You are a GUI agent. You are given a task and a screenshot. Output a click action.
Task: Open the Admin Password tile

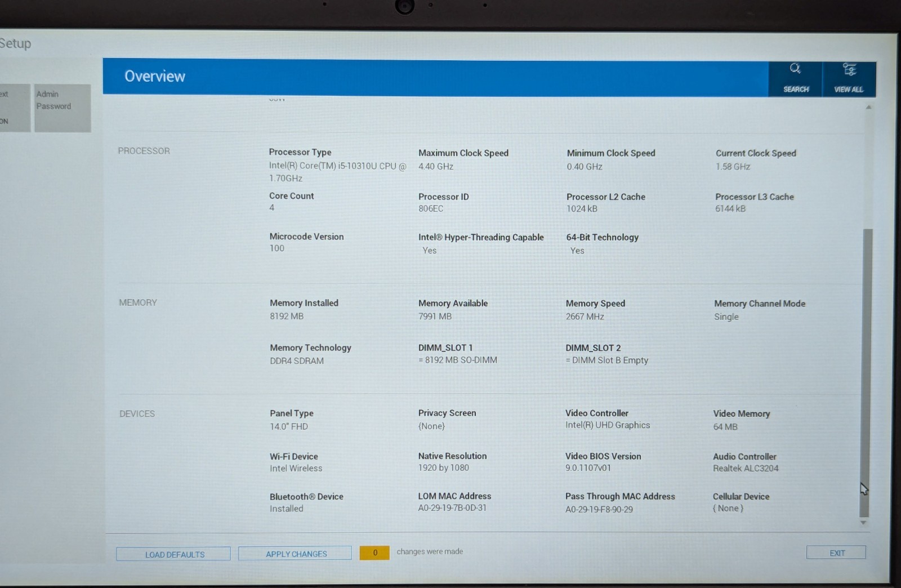[63, 108]
